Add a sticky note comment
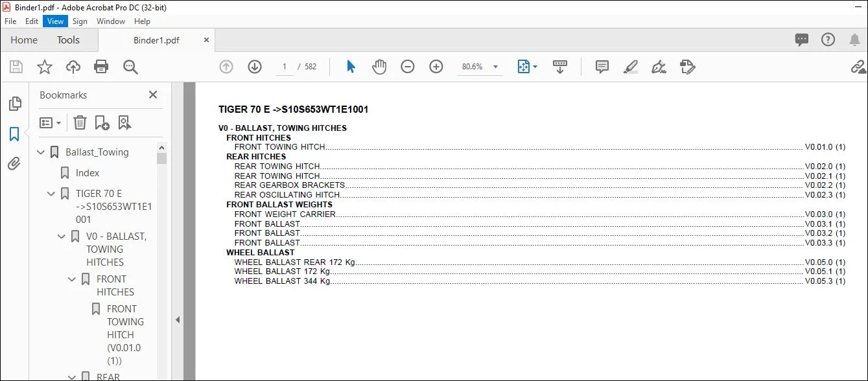 click(x=602, y=67)
